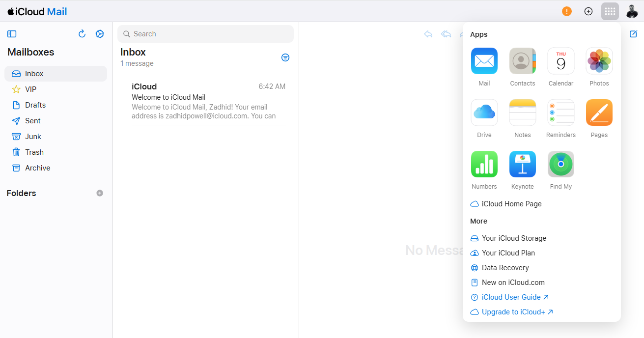Open iCloud Drive

484,113
